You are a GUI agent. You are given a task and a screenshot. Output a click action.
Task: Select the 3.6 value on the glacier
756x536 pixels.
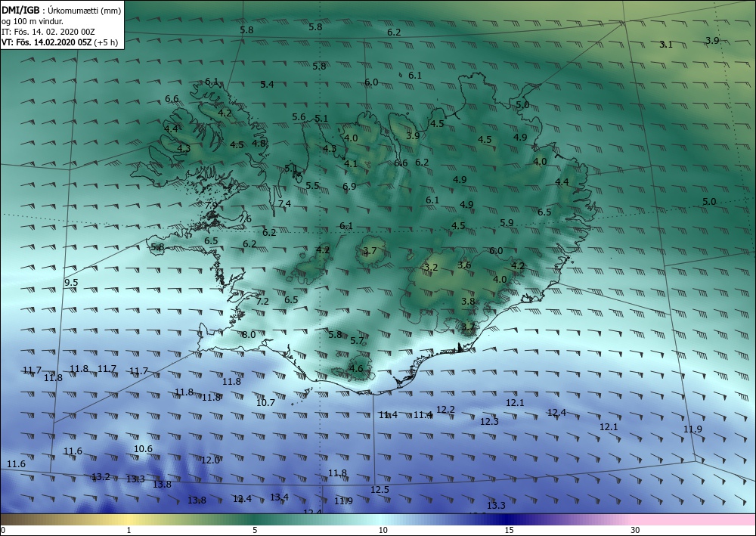coord(464,265)
